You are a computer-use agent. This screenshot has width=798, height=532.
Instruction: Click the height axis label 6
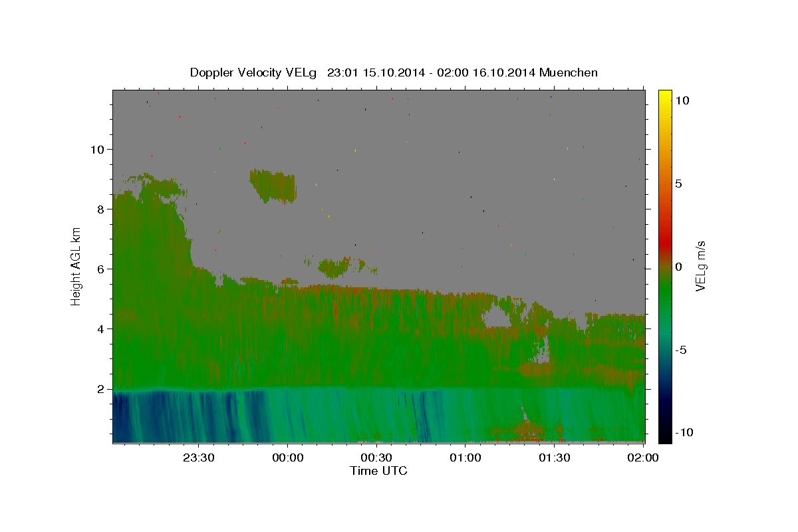click(x=101, y=269)
